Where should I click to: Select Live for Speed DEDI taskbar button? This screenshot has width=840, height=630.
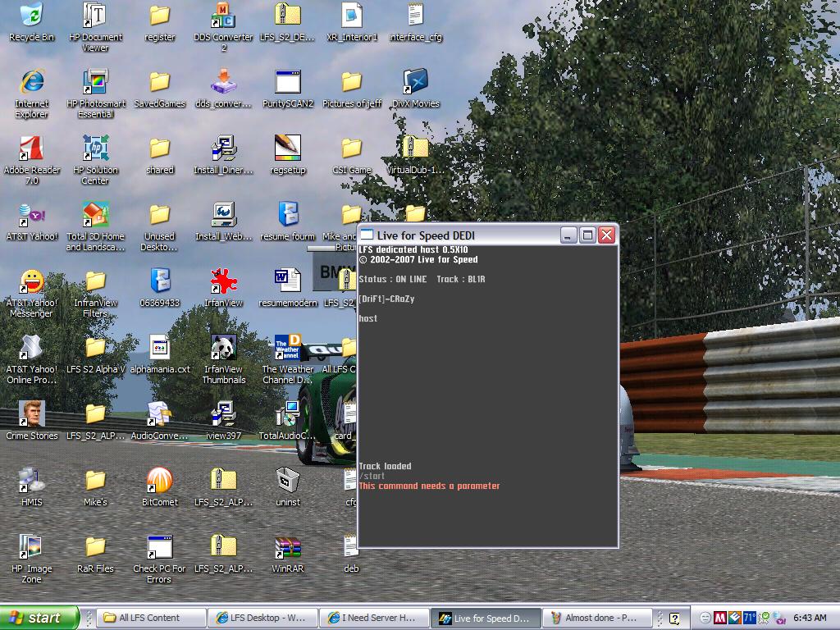(486, 618)
